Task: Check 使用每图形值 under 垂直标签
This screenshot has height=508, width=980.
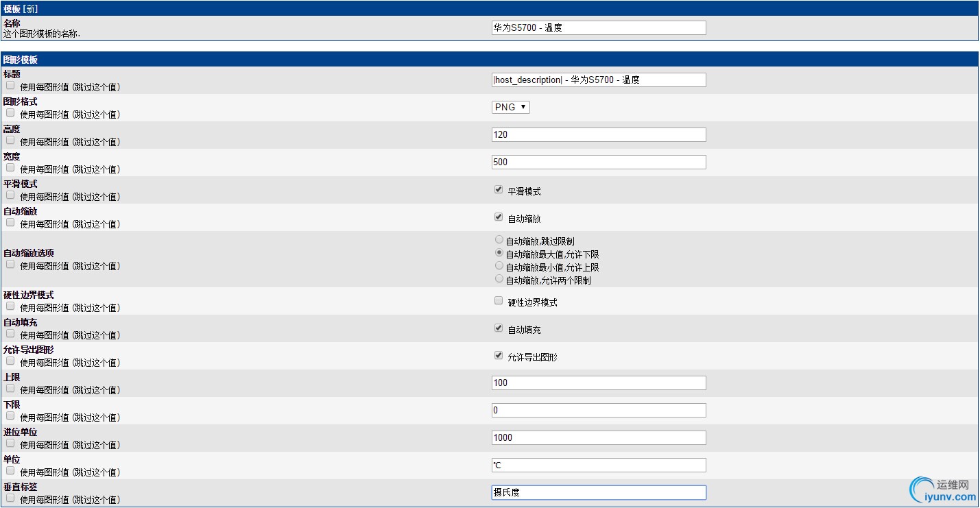Action: click(10, 498)
